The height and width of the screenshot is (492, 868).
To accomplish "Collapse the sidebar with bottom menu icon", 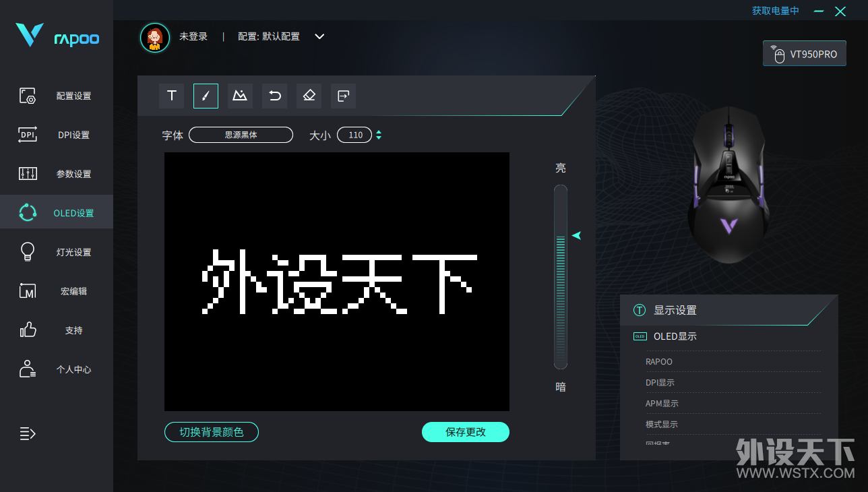I will coord(28,433).
